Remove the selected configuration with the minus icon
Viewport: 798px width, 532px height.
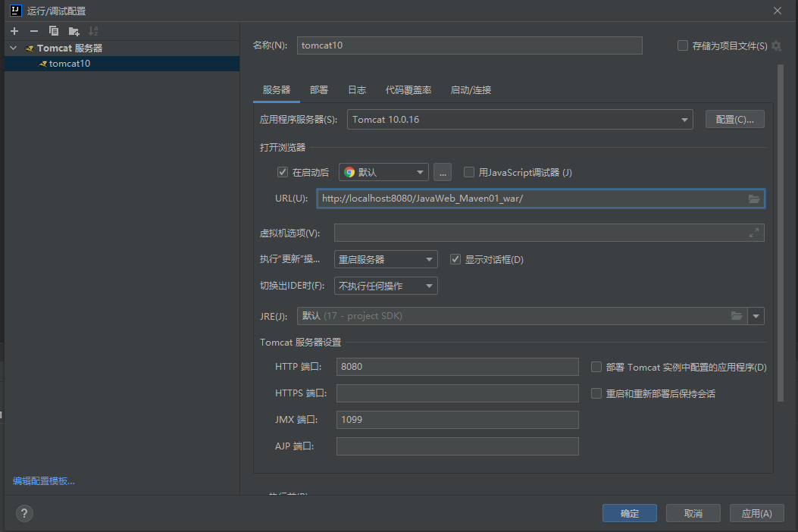[x=34, y=31]
